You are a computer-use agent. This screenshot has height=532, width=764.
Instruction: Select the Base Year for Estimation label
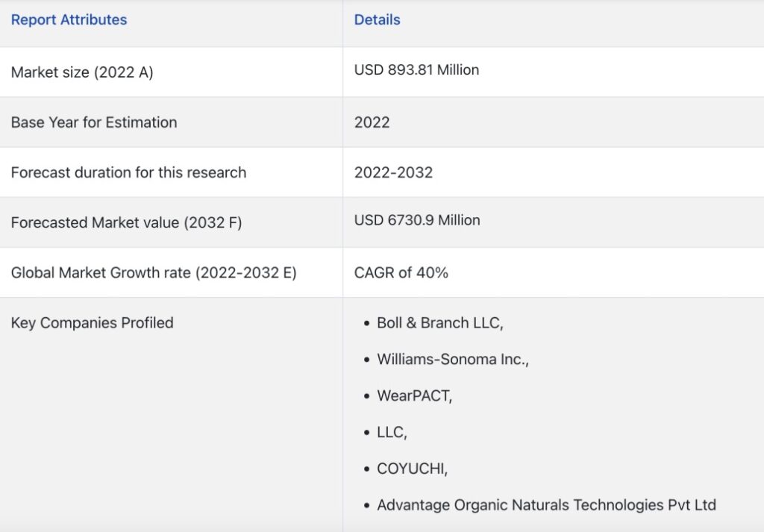(x=94, y=122)
